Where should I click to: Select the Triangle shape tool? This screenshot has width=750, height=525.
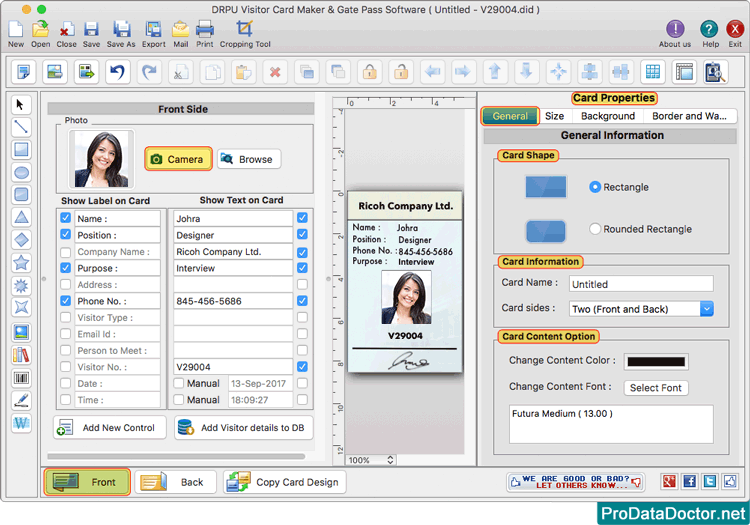pos(21,217)
